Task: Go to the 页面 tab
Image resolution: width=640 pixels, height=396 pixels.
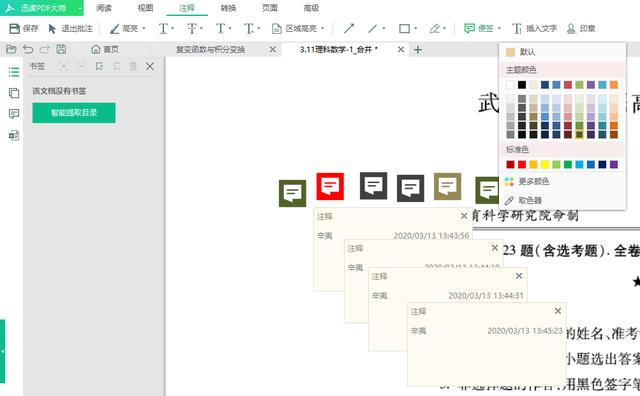Action: pyautogui.click(x=269, y=8)
